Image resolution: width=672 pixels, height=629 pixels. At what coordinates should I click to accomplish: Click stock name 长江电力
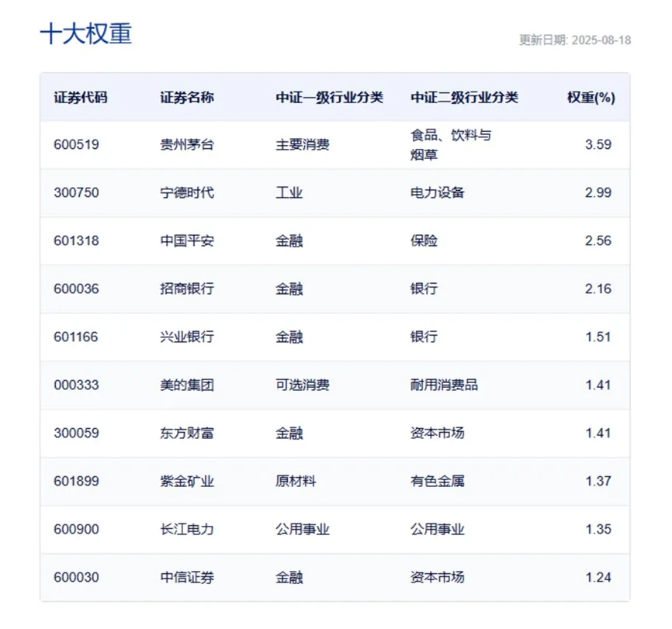(187, 529)
